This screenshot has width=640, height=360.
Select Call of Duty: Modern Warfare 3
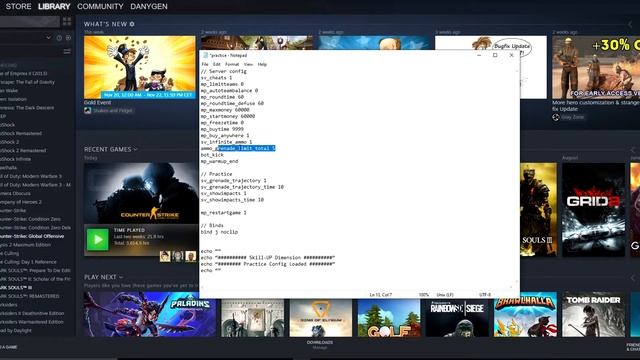tap(31, 176)
